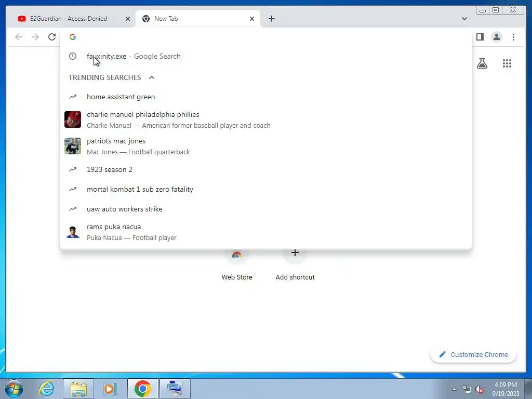Select the New Tab tab

coord(198,19)
